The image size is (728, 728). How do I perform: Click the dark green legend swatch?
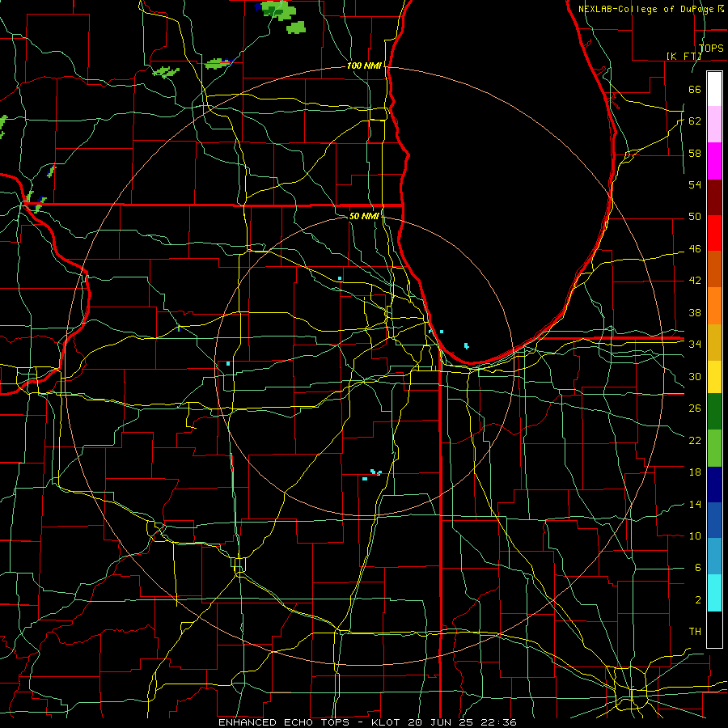[x=714, y=412]
